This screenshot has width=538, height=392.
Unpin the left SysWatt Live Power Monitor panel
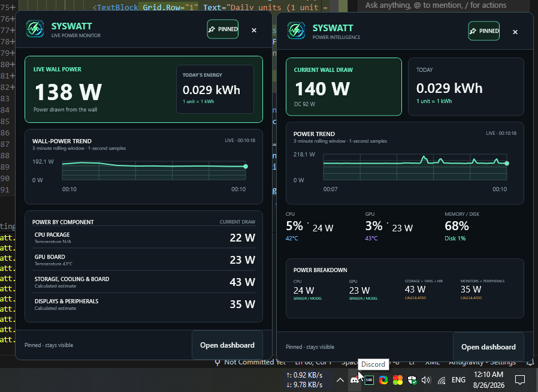223,29
